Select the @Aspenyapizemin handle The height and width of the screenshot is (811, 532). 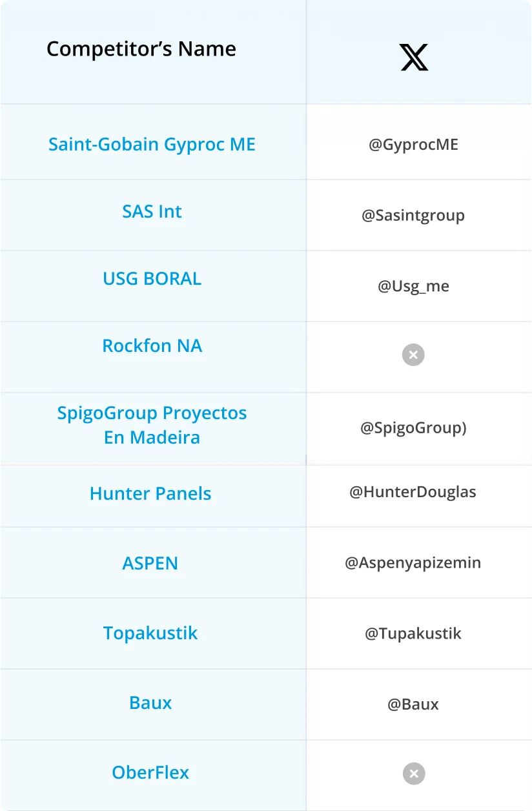pos(413,562)
